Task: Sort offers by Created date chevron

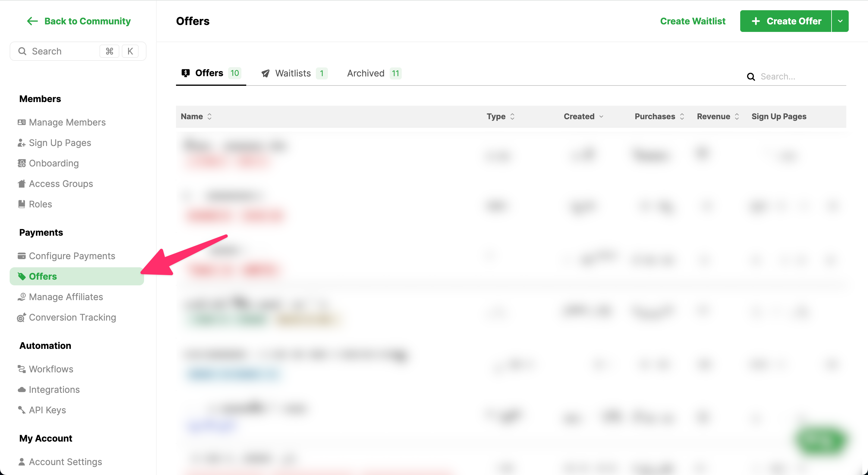Action: point(601,116)
